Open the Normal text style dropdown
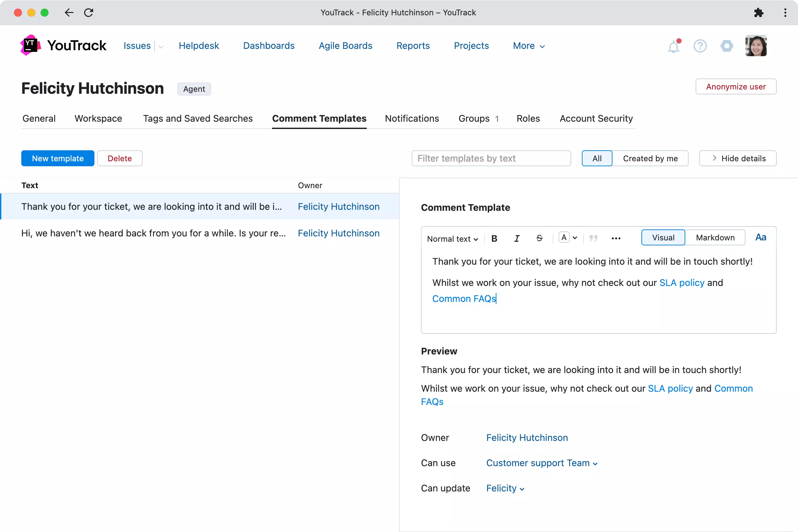Screen dimensions: 798x532 [452, 238]
